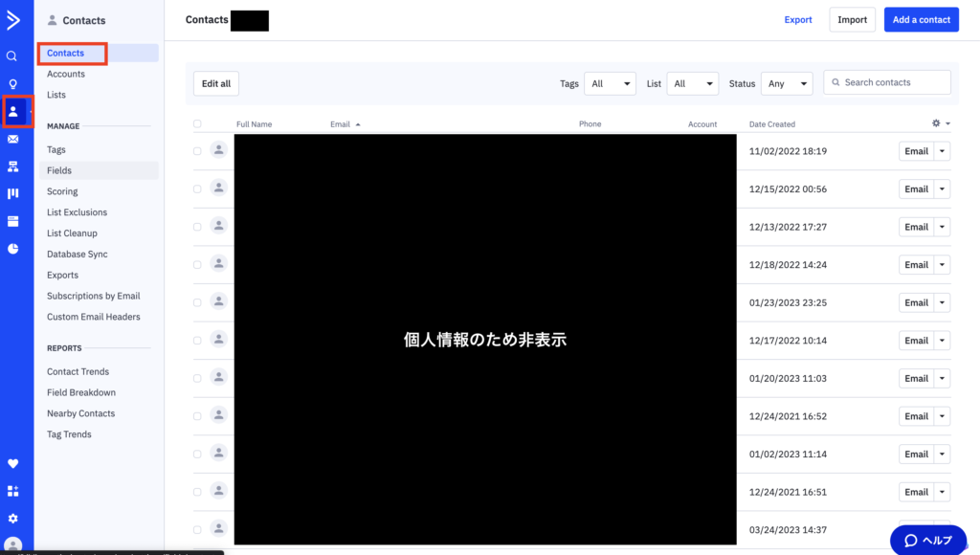This screenshot has width=980, height=555.
Task: Click Email button for 01/20/2023 11:03 row
Action: point(916,379)
